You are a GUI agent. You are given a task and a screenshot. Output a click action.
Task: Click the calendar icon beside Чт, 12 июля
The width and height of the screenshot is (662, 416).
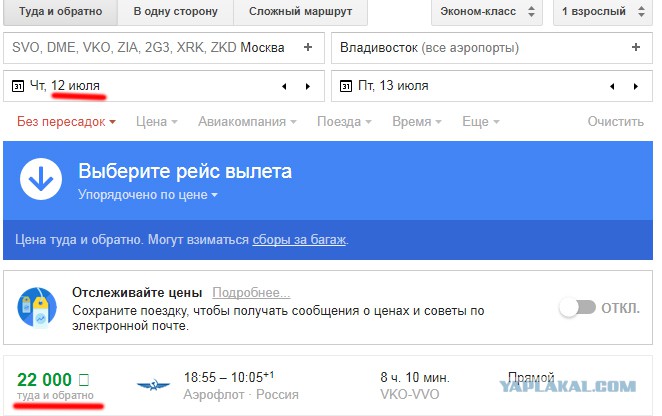point(18,87)
